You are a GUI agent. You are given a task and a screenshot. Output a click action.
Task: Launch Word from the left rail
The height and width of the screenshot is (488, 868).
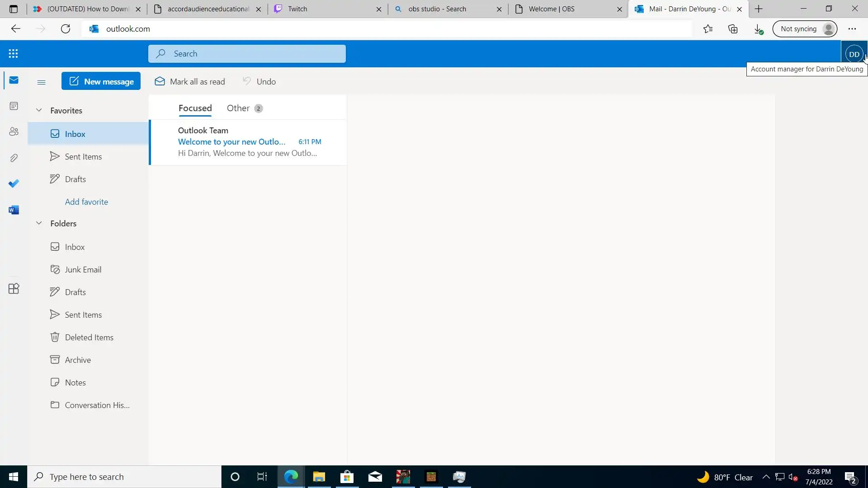click(14, 210)
